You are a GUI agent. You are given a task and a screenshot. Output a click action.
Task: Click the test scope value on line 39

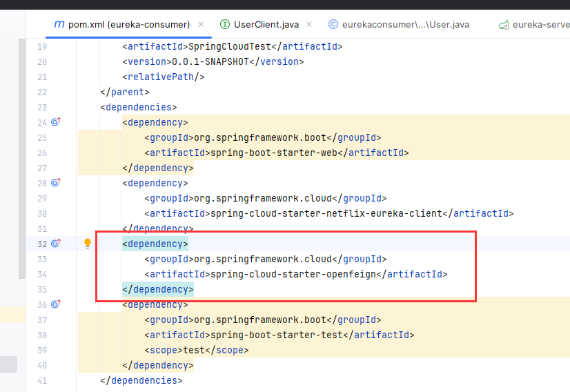193,350
